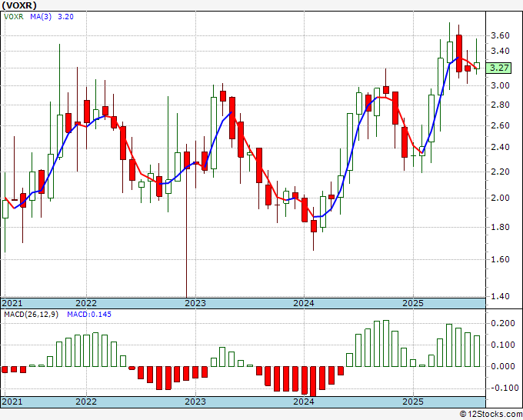523x420 pixels.
Task: Click the MACD:0.145 value text
Action: pos(89,315)
